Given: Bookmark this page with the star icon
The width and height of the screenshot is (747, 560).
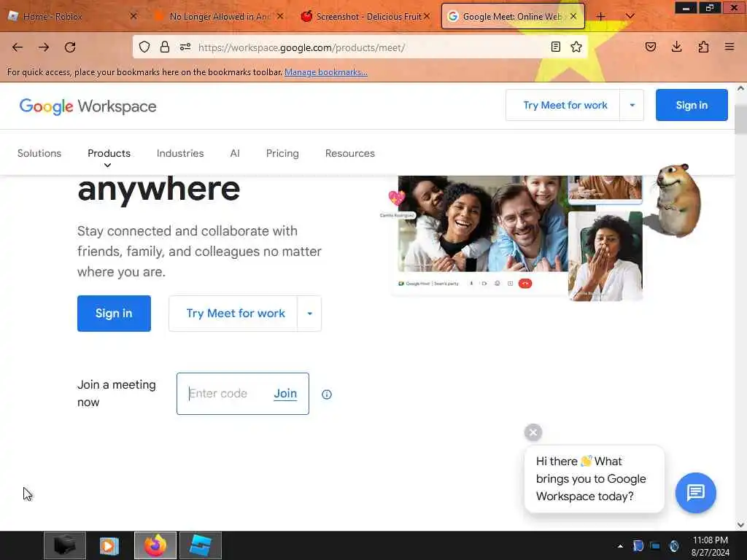Looking at the screenshot, I should [576, 47].
